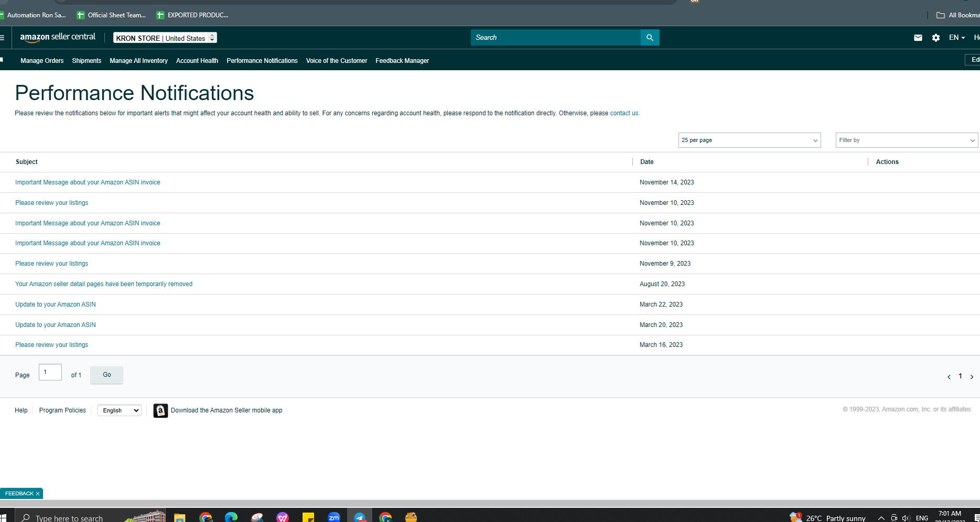Open the weather widget

click(827, 518)
